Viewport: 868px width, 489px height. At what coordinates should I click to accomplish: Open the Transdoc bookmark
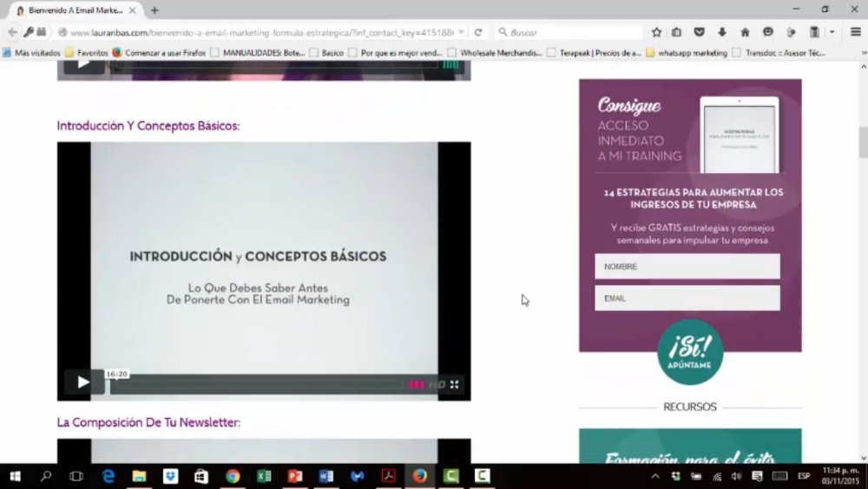point(779,53)
